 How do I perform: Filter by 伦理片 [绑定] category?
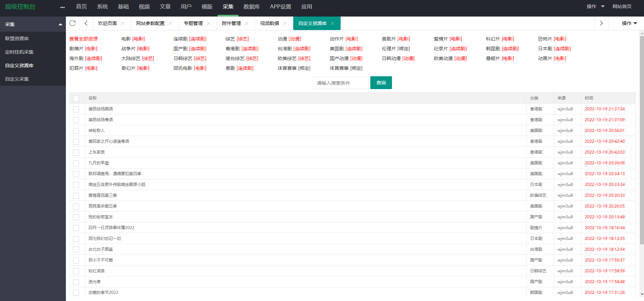coord(396,49)
